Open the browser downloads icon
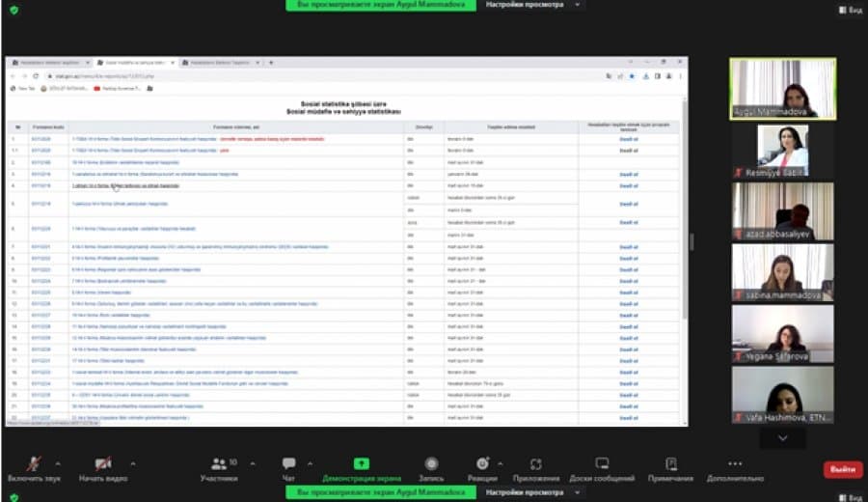868x502 pixels. pyautogui.click(x=645, y=76)
